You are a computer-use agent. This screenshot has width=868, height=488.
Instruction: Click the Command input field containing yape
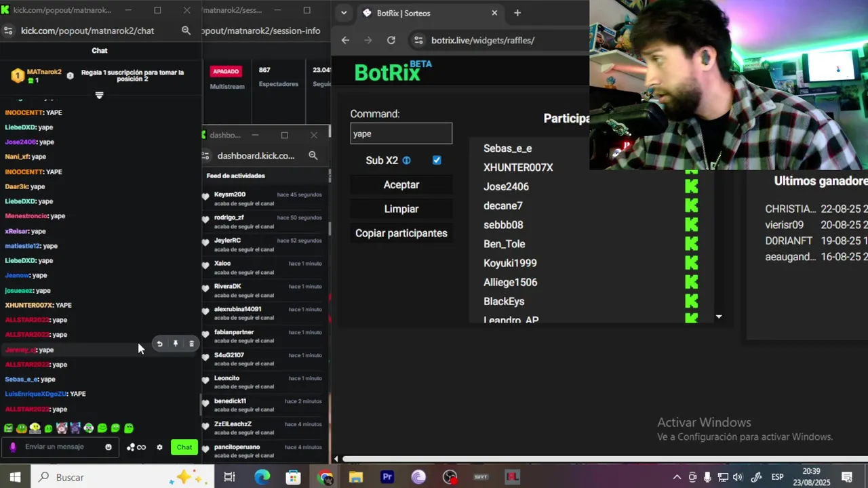(x=401, y=134)
